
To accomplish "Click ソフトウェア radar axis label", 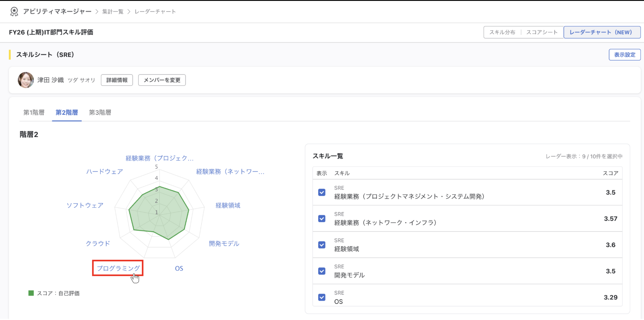I will click(85, 205).
